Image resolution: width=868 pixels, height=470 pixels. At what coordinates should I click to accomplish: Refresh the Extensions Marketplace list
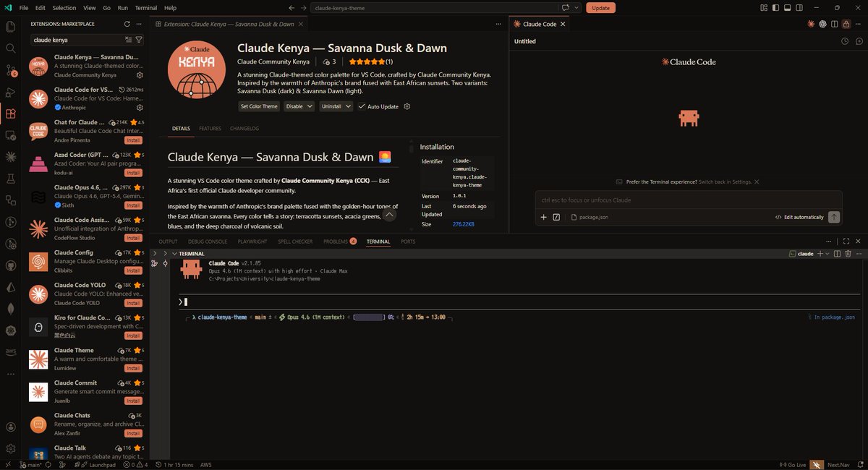pos(127,24)
